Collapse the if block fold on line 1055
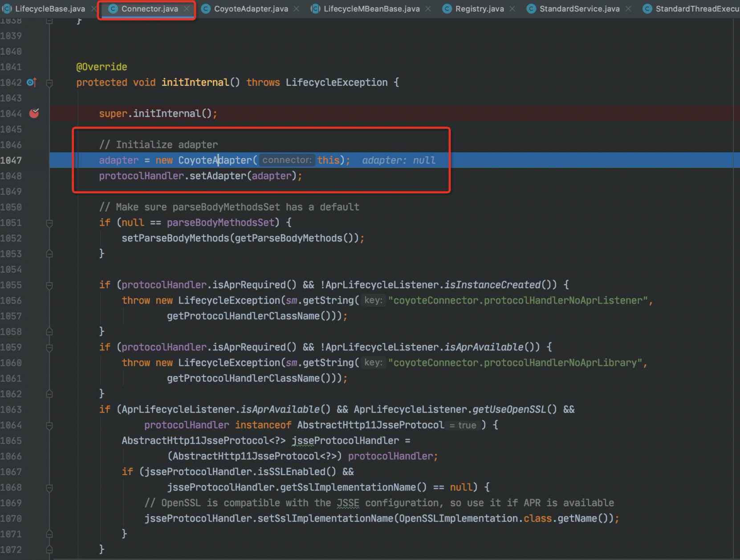 pyautogui.click(x=49, y=285)
